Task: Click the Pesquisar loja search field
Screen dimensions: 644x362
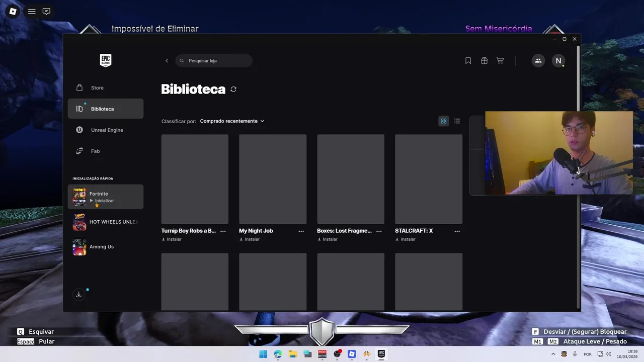Action: (214, 61)
